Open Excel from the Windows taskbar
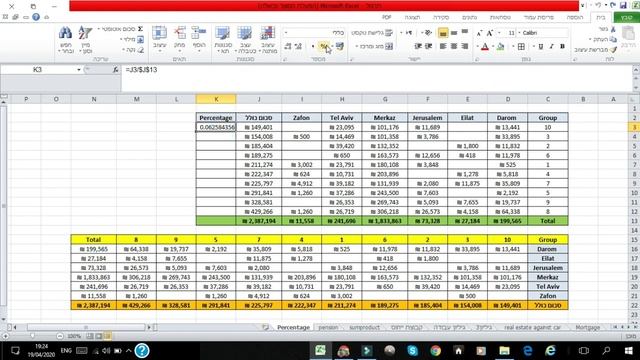 pos(320,351)
